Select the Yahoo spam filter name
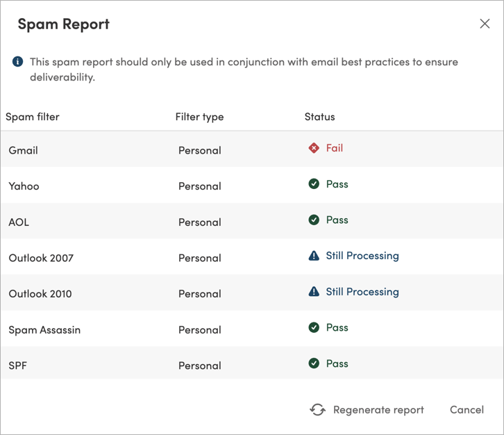The height and width of the screenshot is (435, 504). click(24, 186)
